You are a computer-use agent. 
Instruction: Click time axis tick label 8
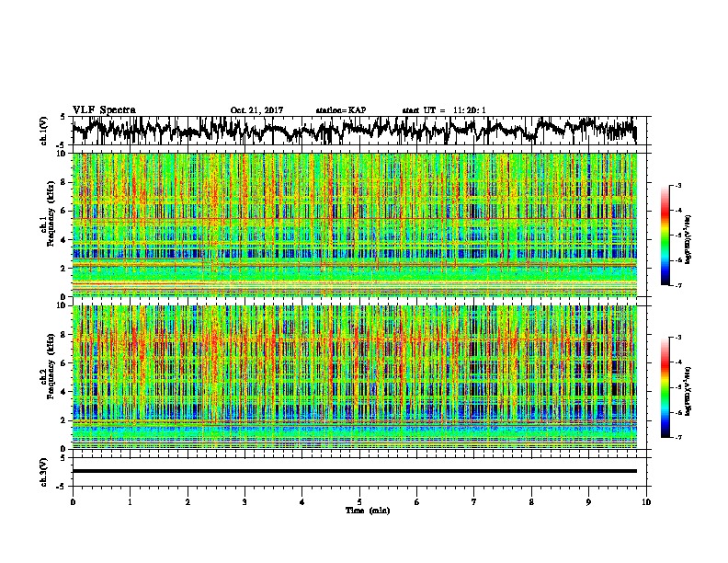[x=531, y=502]
